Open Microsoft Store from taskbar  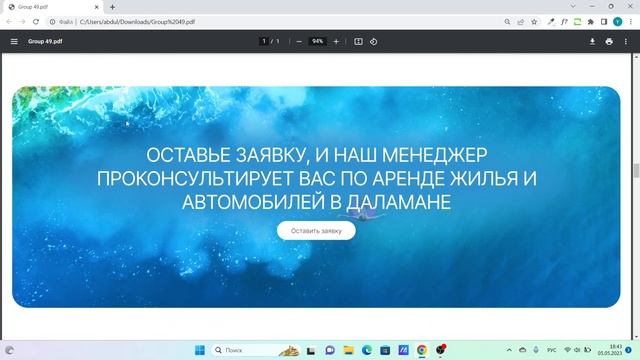[385, 350]
